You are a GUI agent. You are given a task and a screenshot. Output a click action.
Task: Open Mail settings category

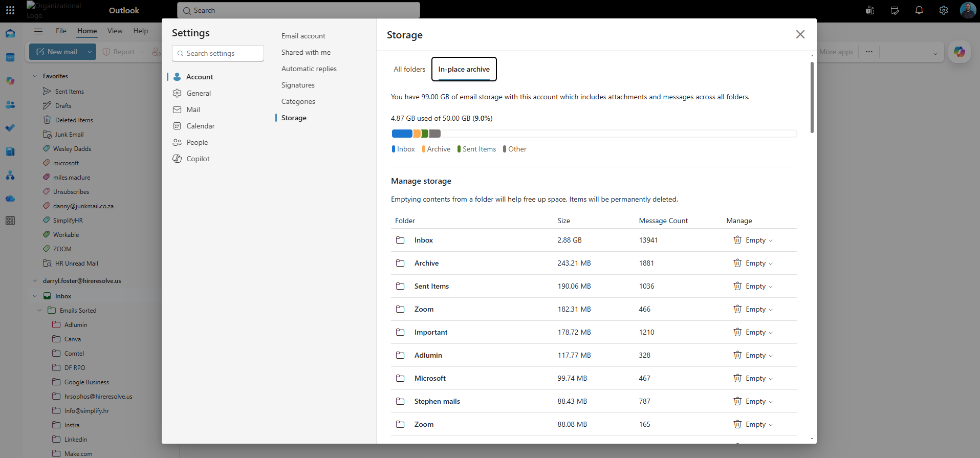pyautogui.click(x=218, y=110)
